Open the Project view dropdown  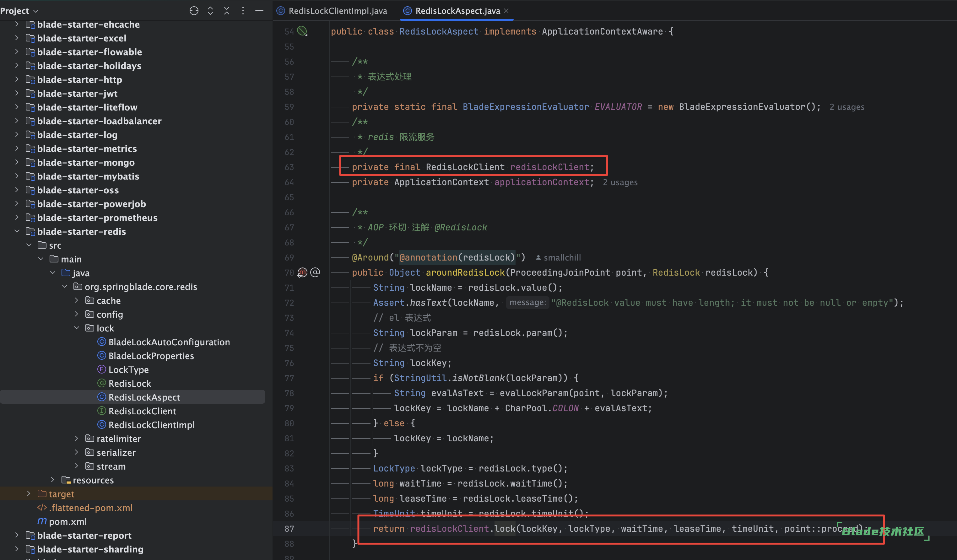pyautogui.click(x=19, y=11)
